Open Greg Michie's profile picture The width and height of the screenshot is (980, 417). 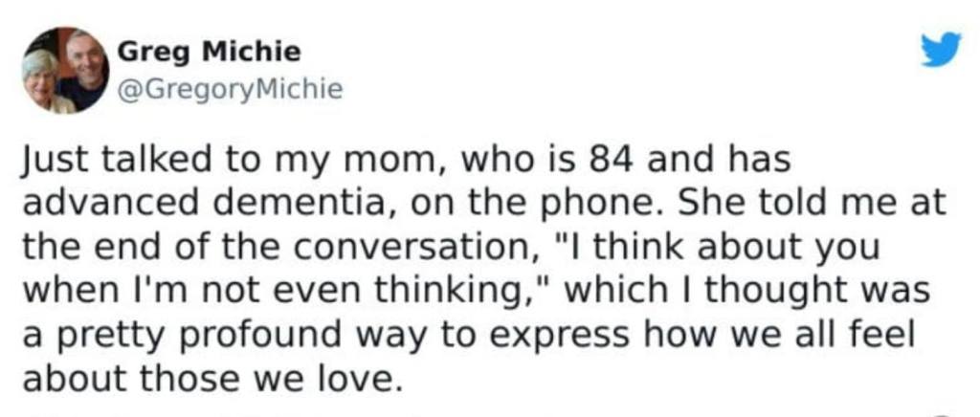[66, 69]
